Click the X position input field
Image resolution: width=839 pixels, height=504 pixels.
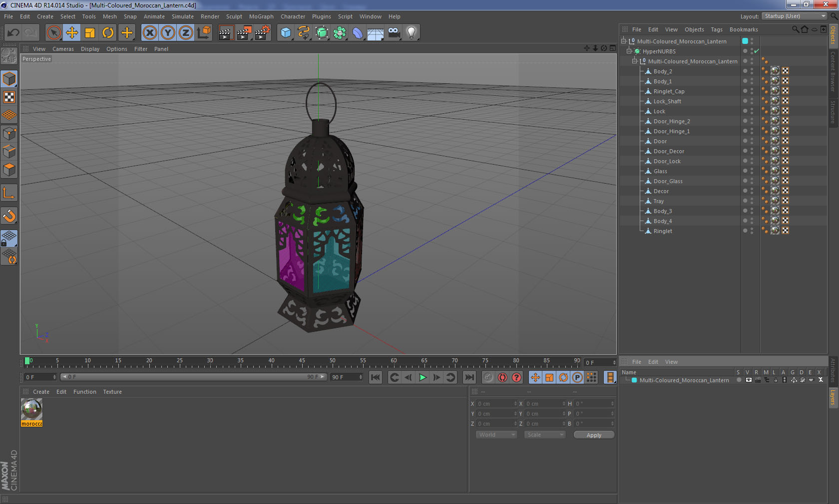496,404
